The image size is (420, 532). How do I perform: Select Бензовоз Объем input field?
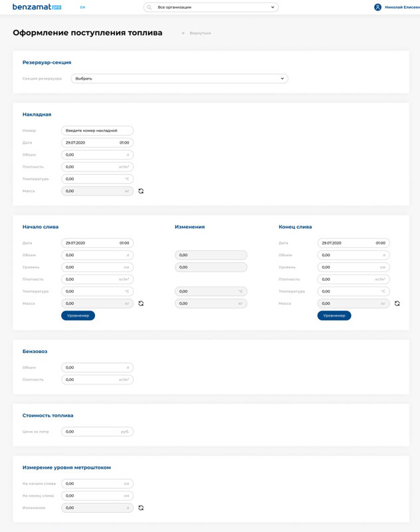(x=97, y=368)
